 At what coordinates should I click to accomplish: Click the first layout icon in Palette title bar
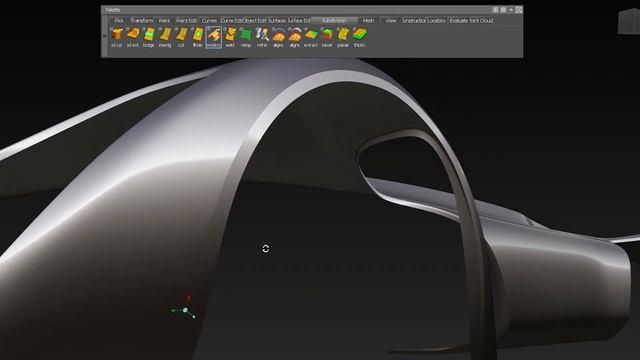point(495,9)
